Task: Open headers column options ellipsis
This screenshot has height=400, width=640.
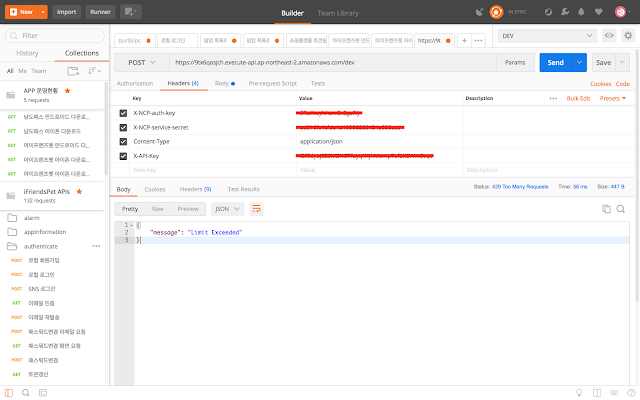Action: click(x=553, y=98)
